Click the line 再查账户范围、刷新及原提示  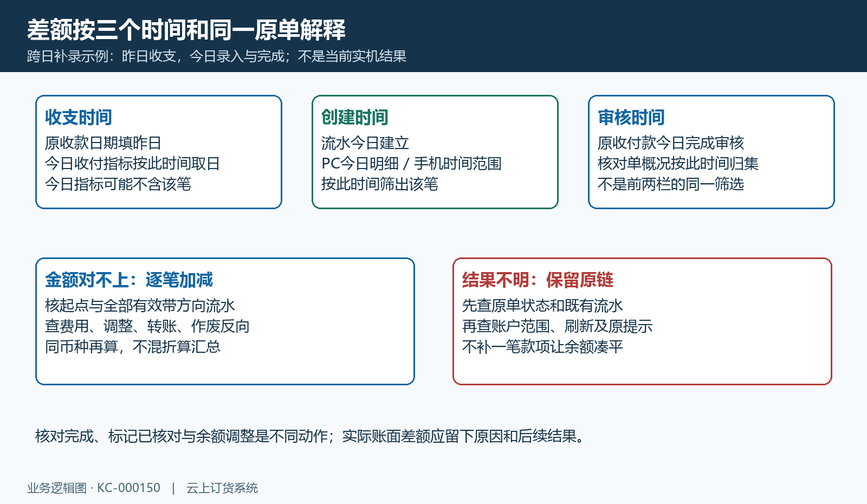[x=557, y=326]
